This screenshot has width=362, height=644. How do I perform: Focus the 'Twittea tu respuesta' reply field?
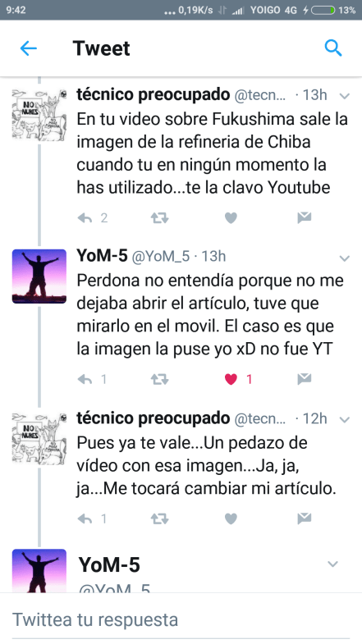[x=181, y=619]
